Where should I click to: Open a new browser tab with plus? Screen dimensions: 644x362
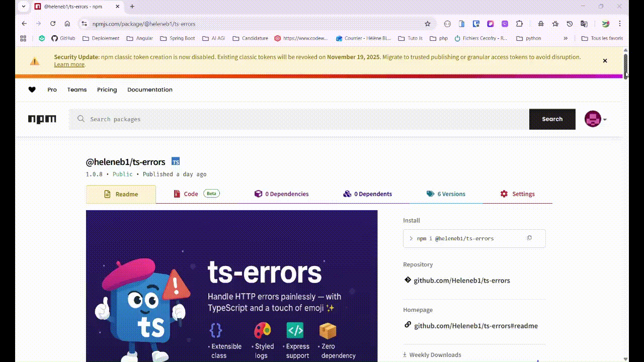click(x=132, y=7)
